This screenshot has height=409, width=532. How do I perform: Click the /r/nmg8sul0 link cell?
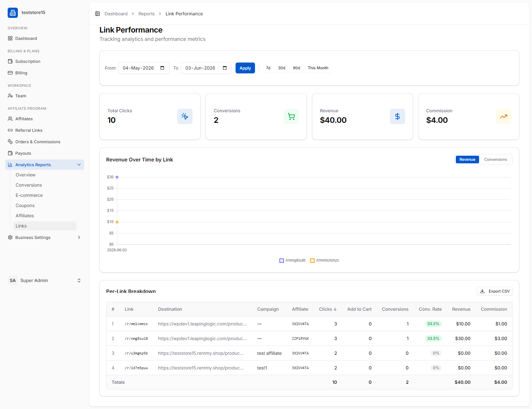[x=136, y=338]
